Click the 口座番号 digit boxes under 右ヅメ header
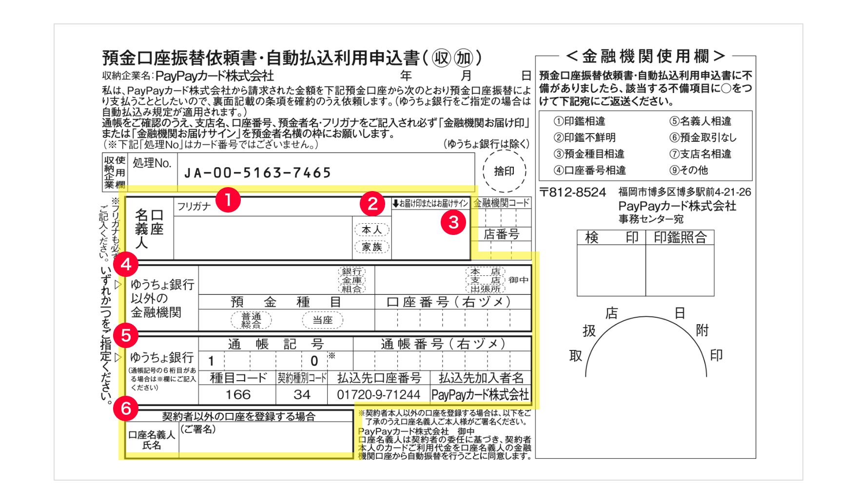The width and height of the screenshot is (858, 504). pos(453,320)
